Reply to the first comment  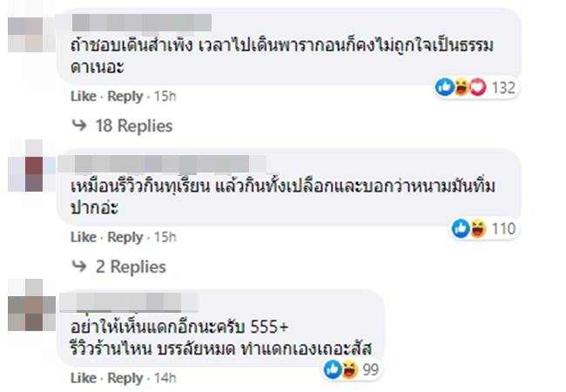[x=125, y=96]
